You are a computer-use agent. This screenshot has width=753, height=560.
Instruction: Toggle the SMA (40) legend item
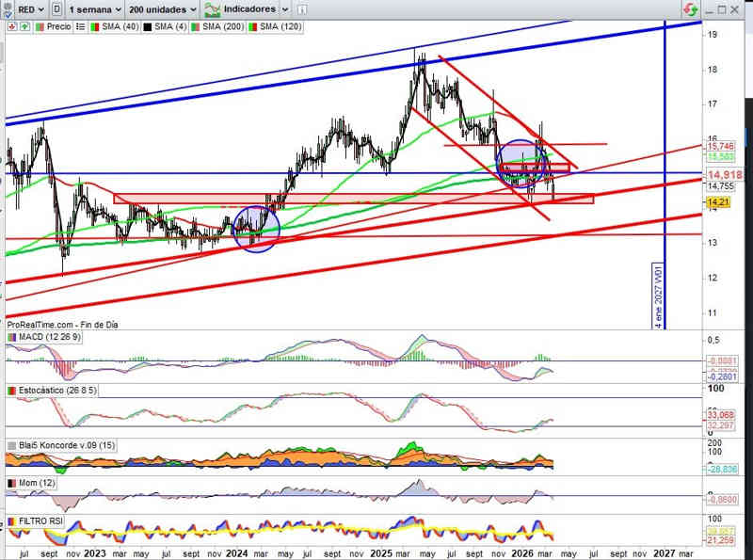[x=114, y=27]
